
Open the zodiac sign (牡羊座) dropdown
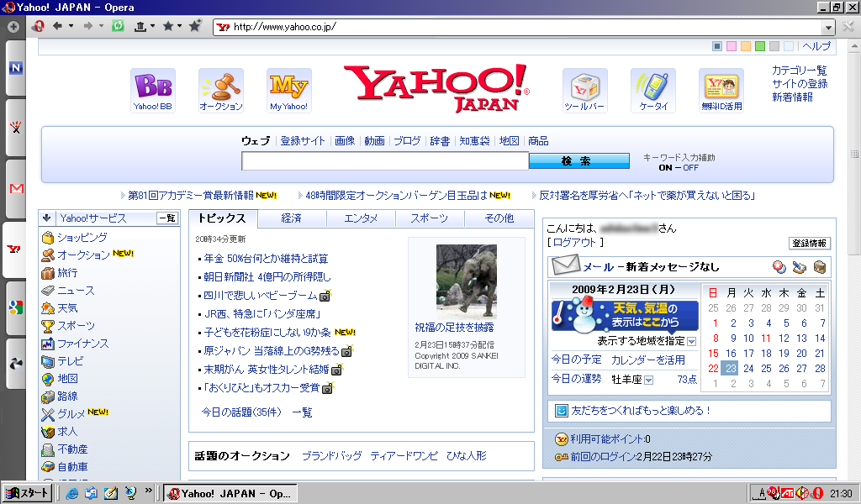click(648, 380)
